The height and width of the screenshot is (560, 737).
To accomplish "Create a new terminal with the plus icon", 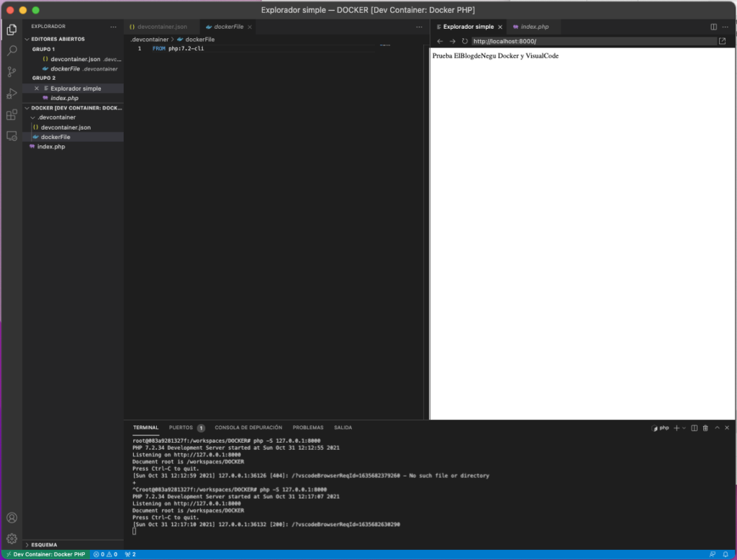I will coord(677,427).
